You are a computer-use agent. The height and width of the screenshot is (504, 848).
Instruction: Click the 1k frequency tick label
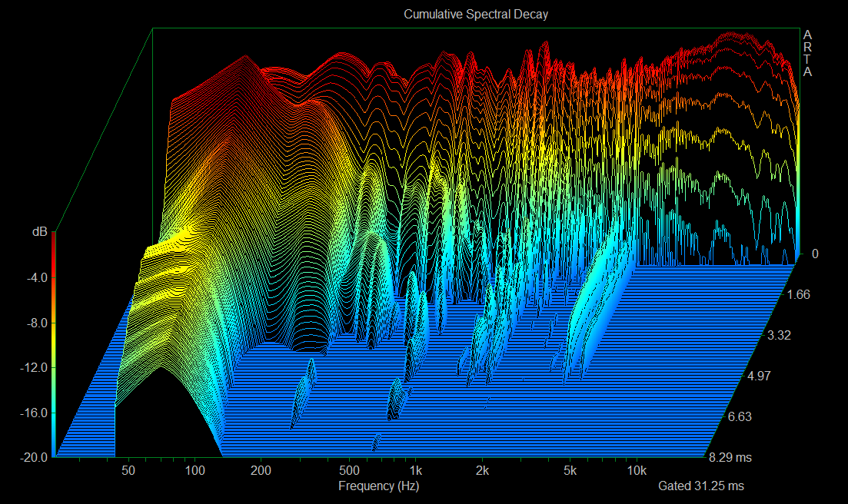pyautogui.click(x=415, y=471)
